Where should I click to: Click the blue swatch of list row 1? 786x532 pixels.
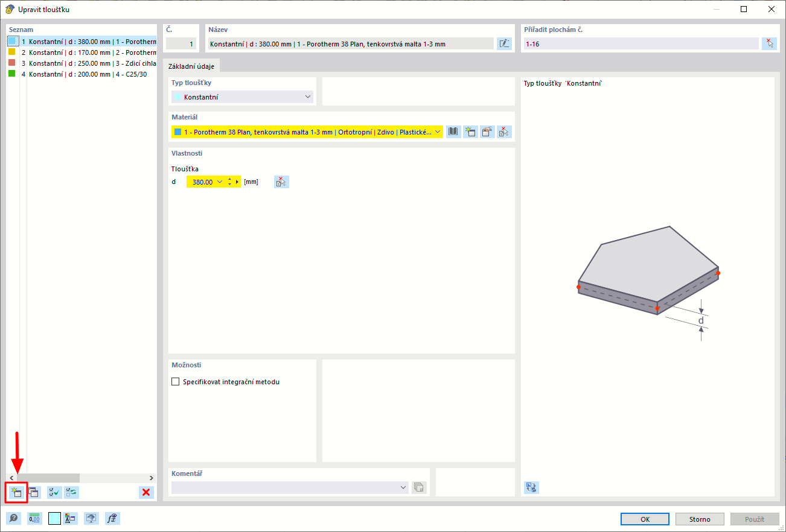[x=13, y=42]
